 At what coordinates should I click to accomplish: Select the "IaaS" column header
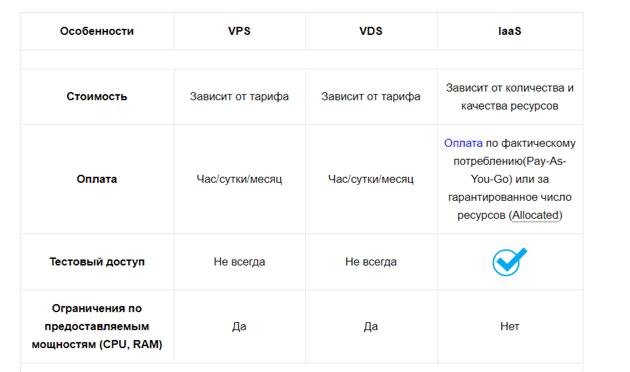point(509,31)
